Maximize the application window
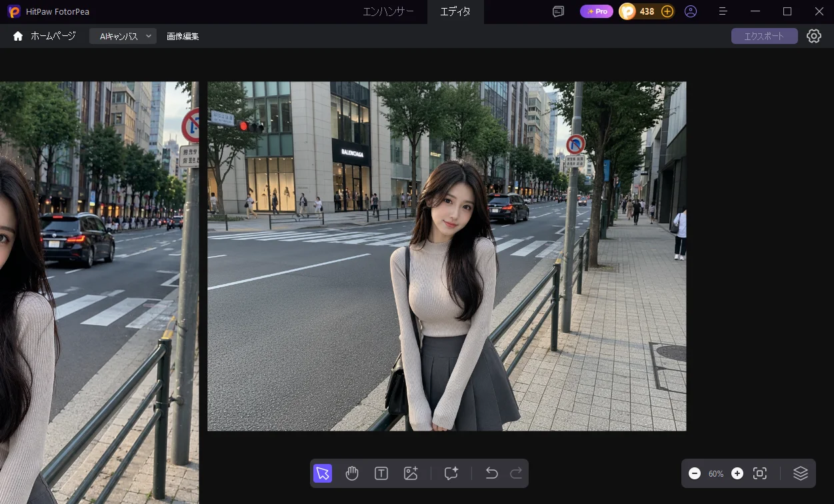The width and height of the screenshot is (834, 504). (787, 11)
